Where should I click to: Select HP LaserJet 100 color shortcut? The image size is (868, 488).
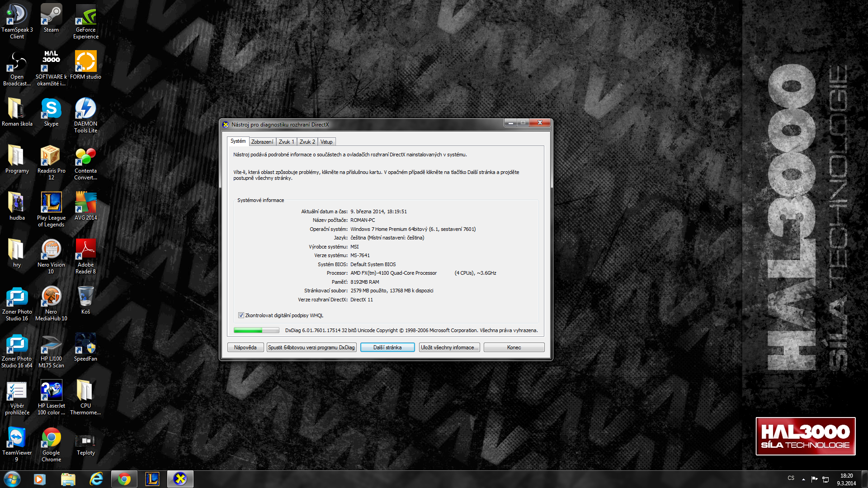coord(51,397)
